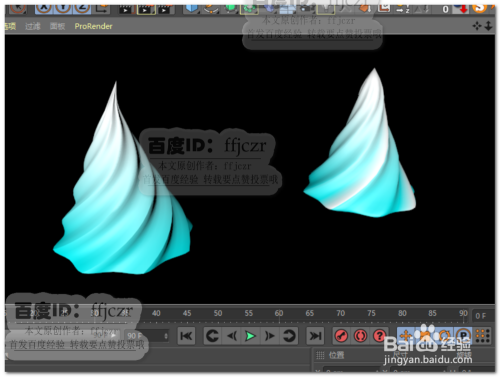Open the green generator objects icon
Image resolution: width=500 pixels, height=377 pixels.
coord(230,8)
